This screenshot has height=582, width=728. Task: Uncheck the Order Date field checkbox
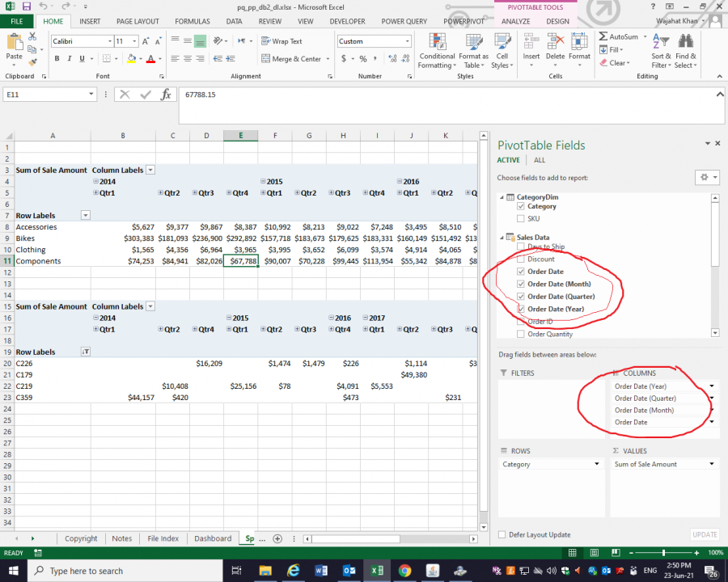[521, 272]
